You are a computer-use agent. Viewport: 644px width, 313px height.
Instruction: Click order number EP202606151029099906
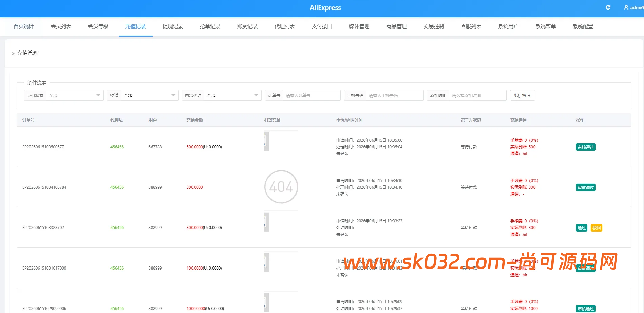point(44,309)
